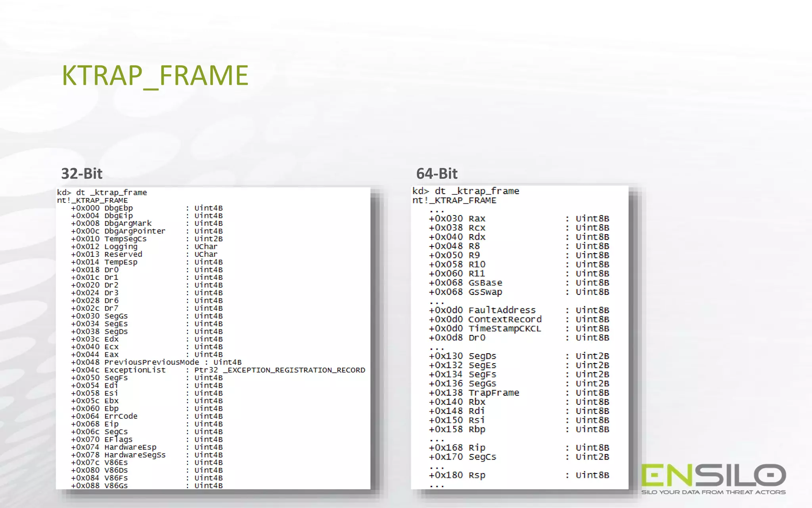Click the KTRAP_FRAME slide title
The image size is (812, 508).
click(155, 75)
